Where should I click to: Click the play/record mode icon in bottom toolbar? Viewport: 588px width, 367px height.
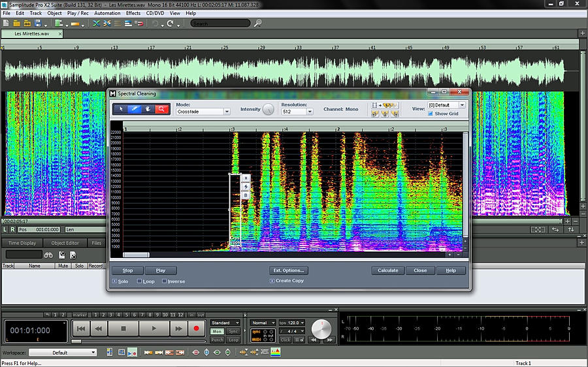click(x=133, y=353)
